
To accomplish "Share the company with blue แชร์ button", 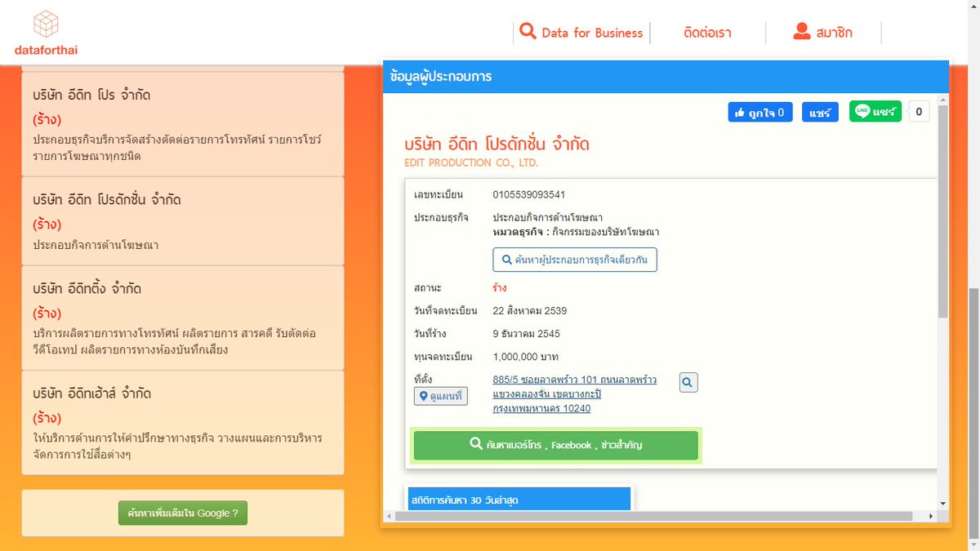I will (x=820, y=113).
